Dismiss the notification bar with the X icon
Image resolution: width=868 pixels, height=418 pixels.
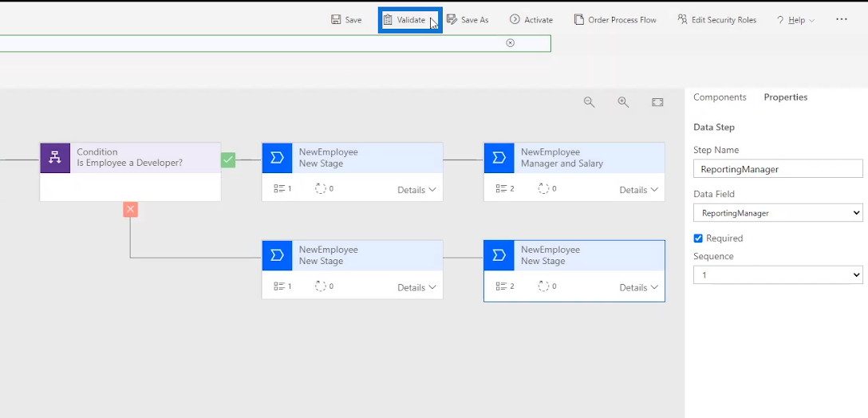[511, 43]
